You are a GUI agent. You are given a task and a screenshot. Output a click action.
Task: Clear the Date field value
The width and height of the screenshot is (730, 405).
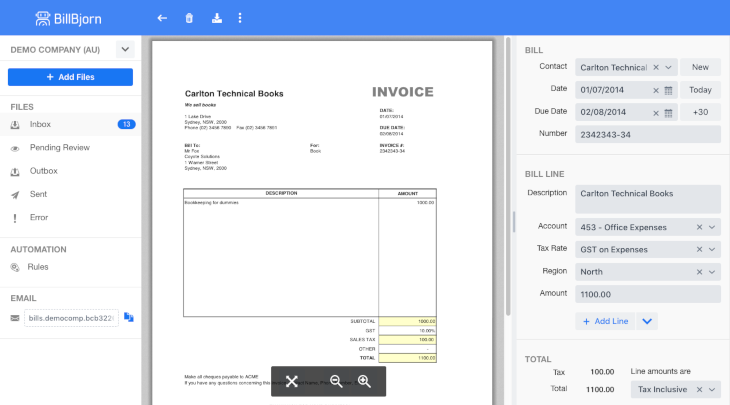(x=656, y=90)
